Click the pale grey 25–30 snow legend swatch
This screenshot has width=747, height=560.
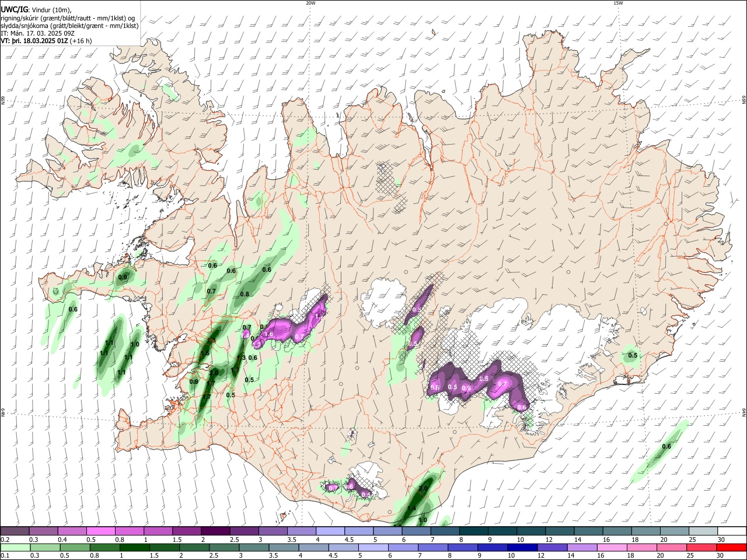click(703, 531)
